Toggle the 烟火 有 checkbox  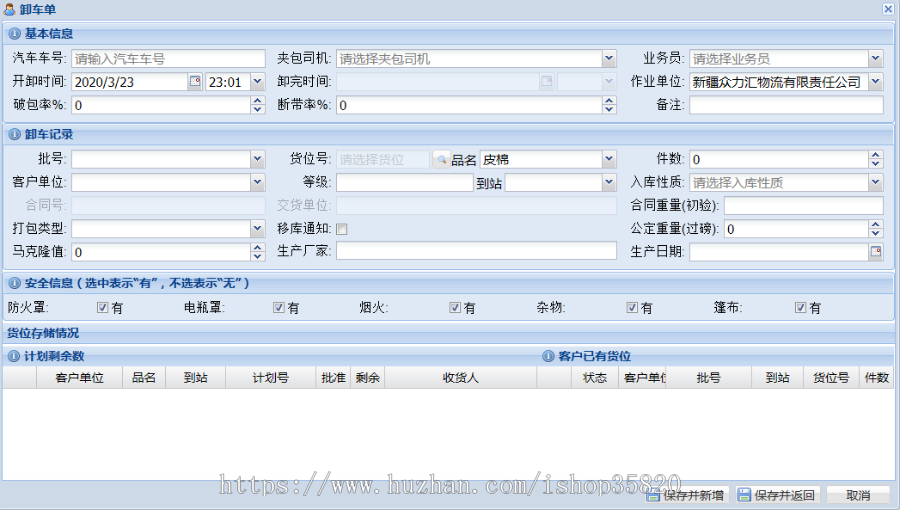(x=455, y=307)
